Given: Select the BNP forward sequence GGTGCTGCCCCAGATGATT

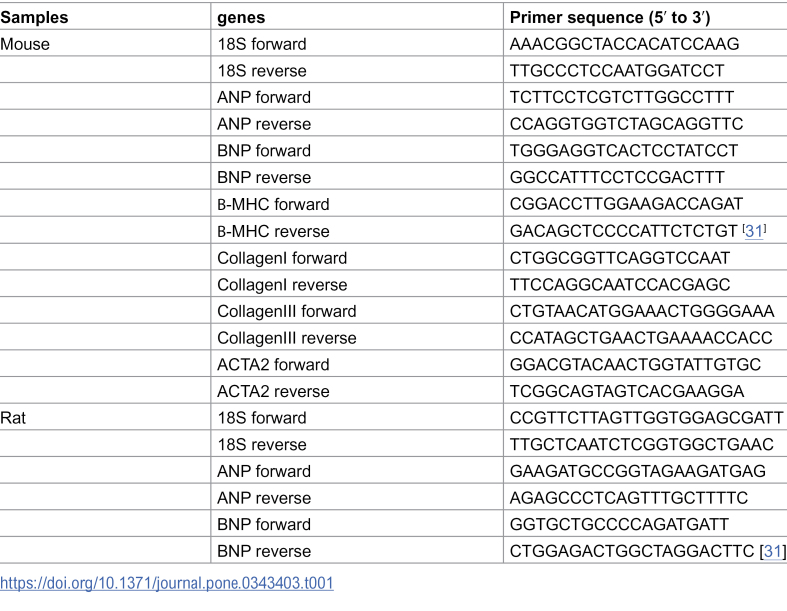Looking at the screenshot, I should (619, 524).
